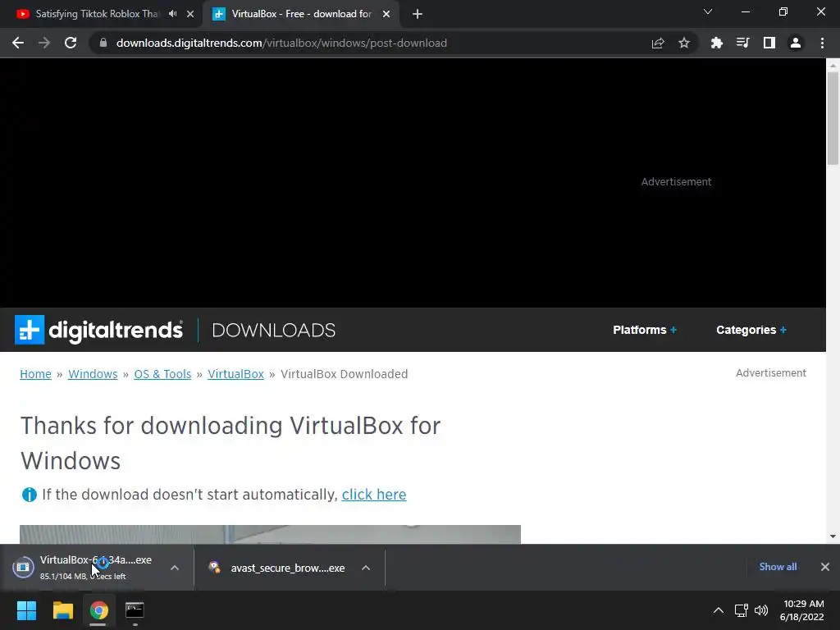Open File Explorer from taskbar

click(62, 610)
